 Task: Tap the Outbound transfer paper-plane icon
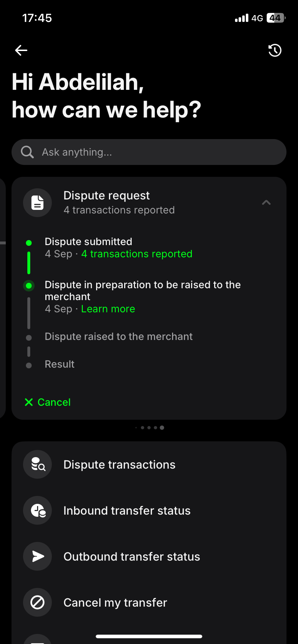click(x=37, y=556)
